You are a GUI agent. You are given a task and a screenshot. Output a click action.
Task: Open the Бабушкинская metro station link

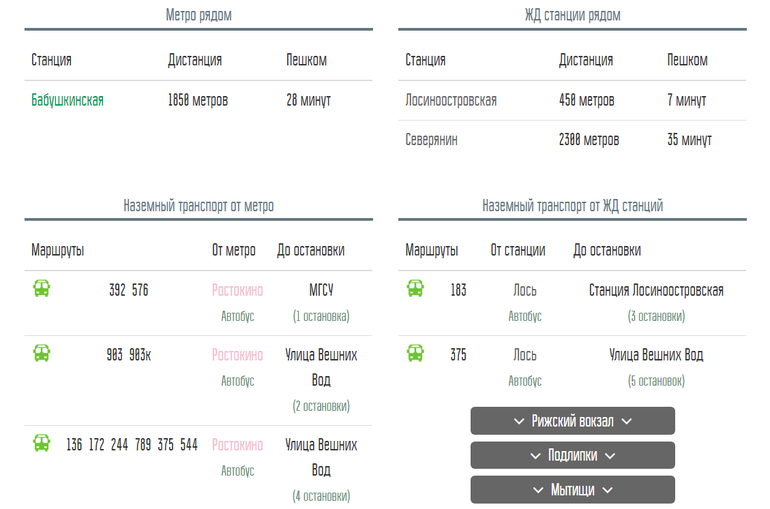click(67, 100)
